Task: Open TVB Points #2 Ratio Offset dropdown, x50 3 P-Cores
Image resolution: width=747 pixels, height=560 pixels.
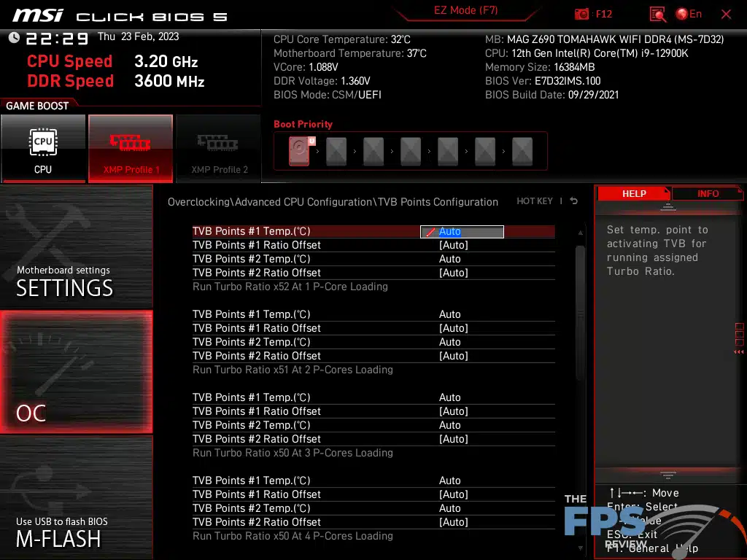Action: point(454,438)
